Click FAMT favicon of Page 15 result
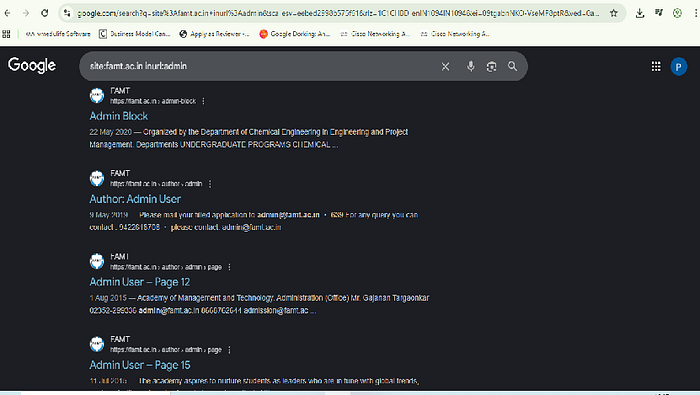This screenshot has width=700, height=395. [97, 345]
